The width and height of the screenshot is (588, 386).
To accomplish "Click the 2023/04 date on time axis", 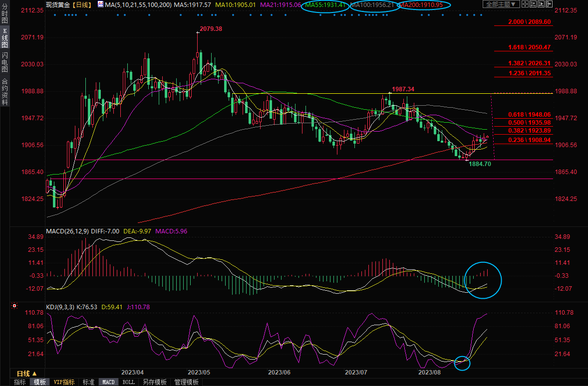I will click(x=132, y=373).
